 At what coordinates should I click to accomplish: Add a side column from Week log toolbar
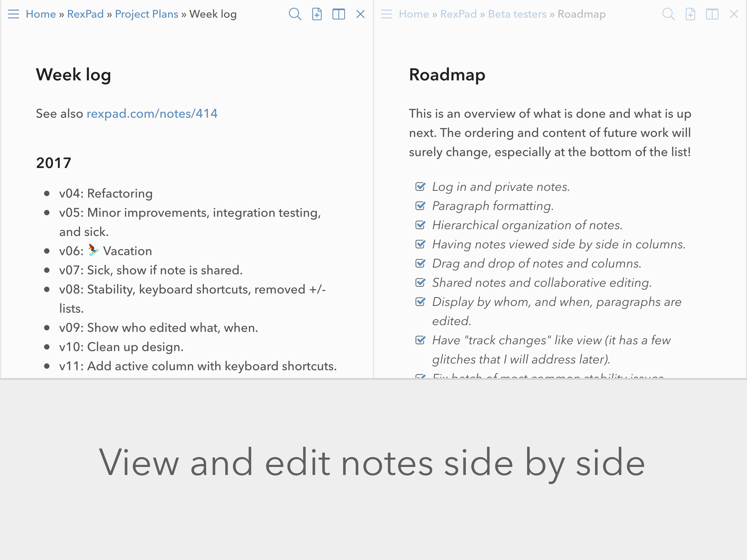[339, 14]
